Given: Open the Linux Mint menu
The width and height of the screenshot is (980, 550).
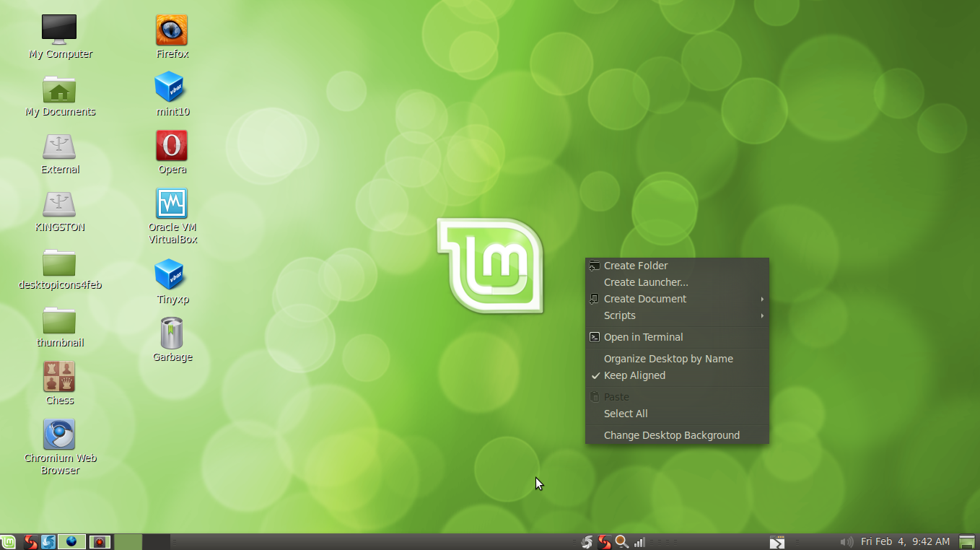Looking at the screenshot, I should 9,541.
